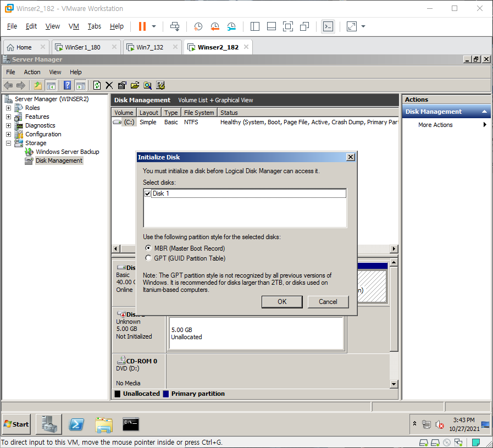Screen dimensions: 493x448
Task: Click the network tray icon
Action: coord(426,424)
